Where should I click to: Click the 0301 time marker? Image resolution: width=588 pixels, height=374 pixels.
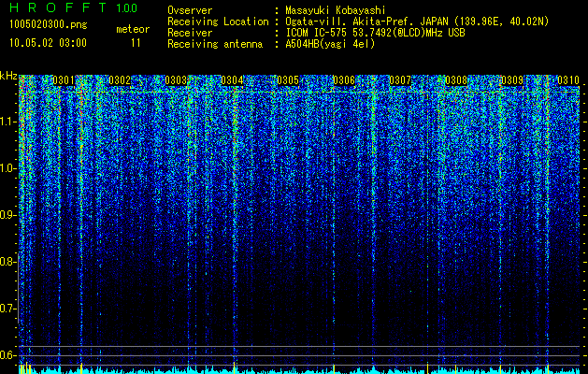click(64, 80)
